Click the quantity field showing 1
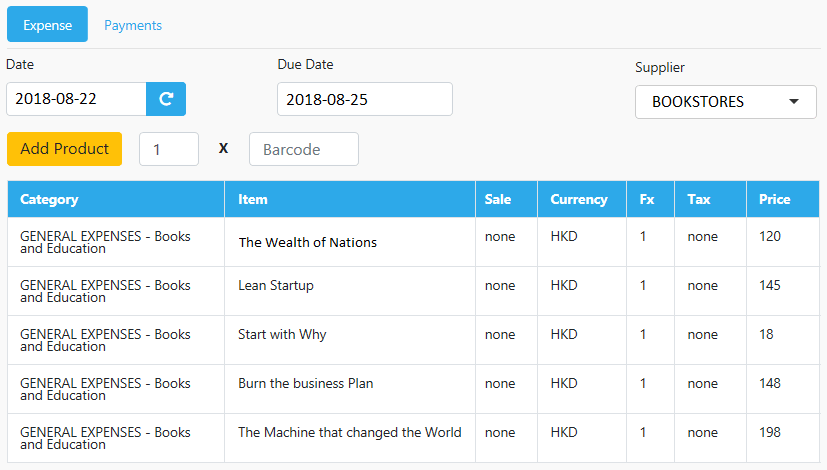 coord(169,149)
